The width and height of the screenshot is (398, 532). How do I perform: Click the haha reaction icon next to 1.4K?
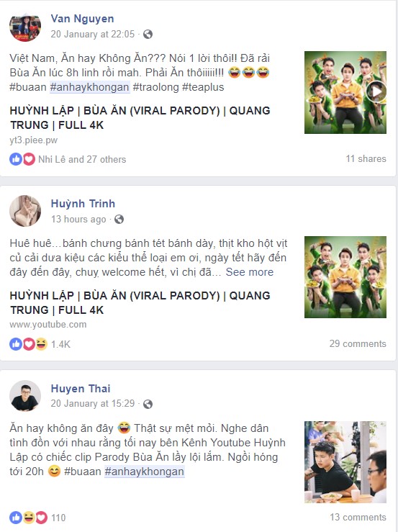(42, 344)
